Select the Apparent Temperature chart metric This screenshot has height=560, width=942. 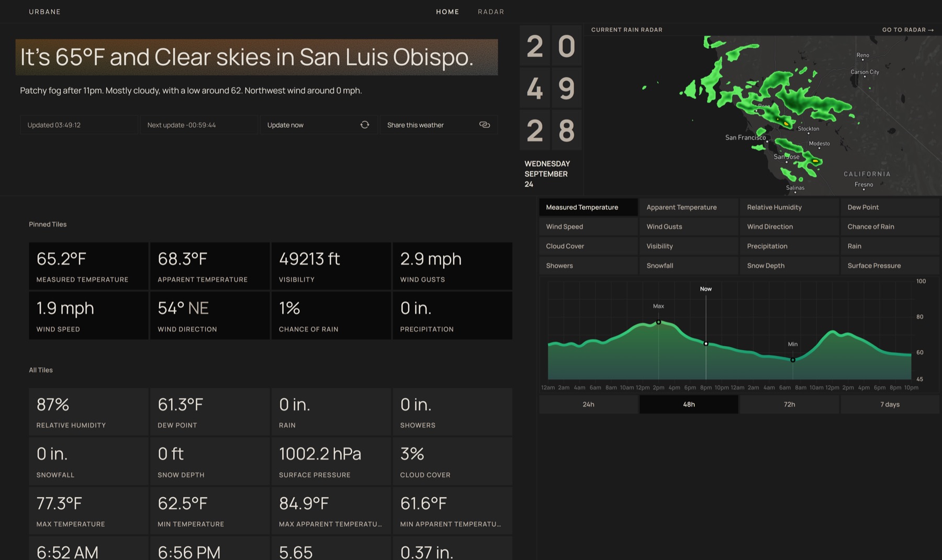(x=689, y=207)
